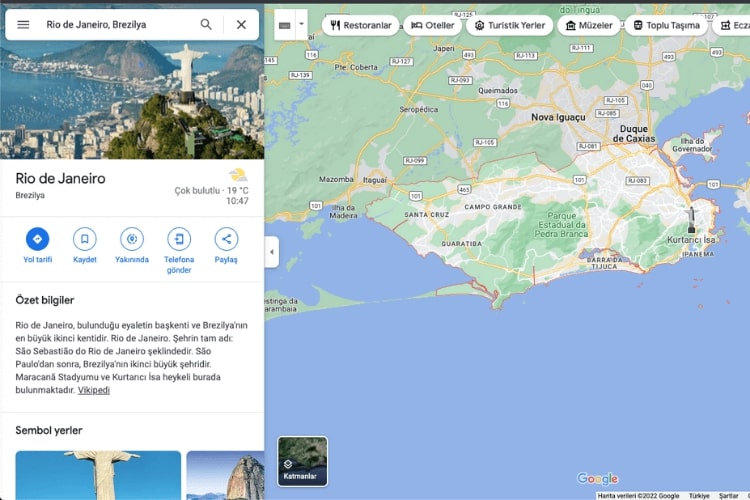Click the Nova Iguaçu map label
The height and width of the screenshot is (500, 750).
(x=558, y=117)
